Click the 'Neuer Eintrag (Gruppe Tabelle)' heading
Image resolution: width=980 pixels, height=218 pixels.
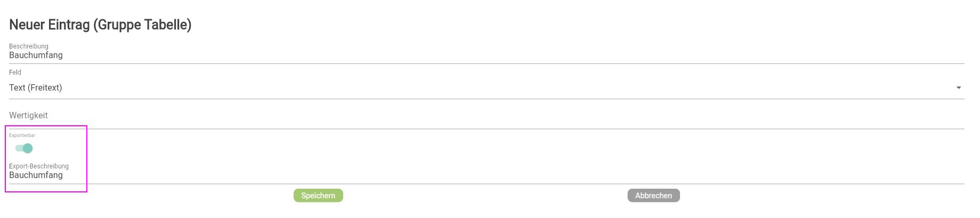[100, 25]
